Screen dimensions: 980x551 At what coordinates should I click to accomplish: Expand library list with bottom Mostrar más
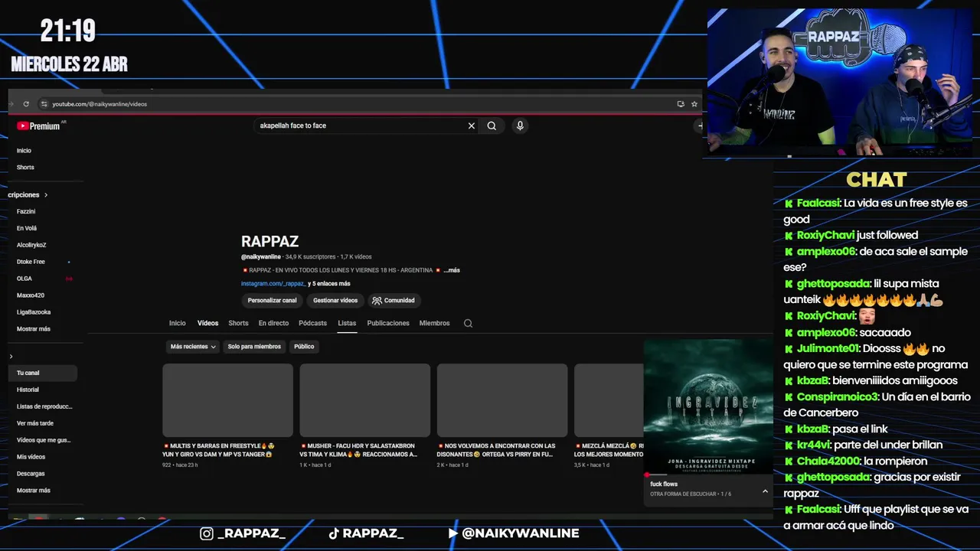pyautogui.click(x=34, y=491)
